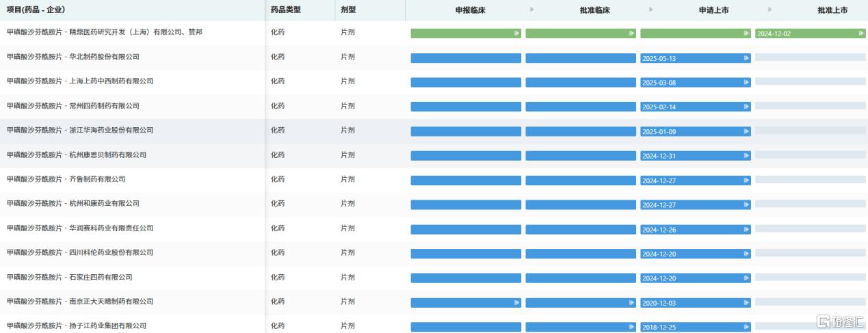Viewport: 868px width, 333px height.
Task: Click arrow icon on 四川科伦 2024-12-20 bar
Action: 746,254
